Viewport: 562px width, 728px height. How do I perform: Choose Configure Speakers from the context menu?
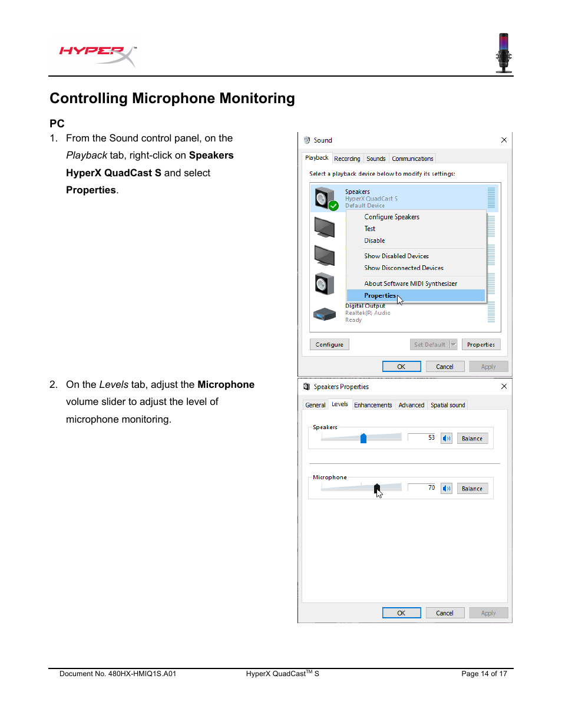click(x=416, y=217)
